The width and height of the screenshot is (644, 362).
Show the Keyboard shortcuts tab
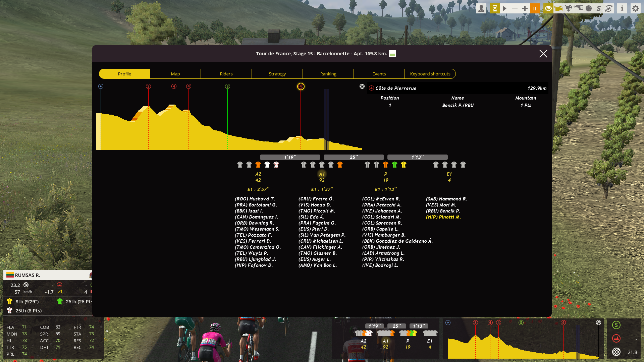coord(430,74)
